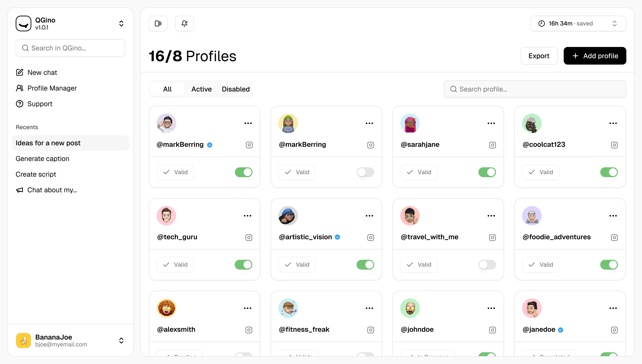
Task: Switch to the Disabled tab
Action: pyautogui.click(x=236, y=89)
